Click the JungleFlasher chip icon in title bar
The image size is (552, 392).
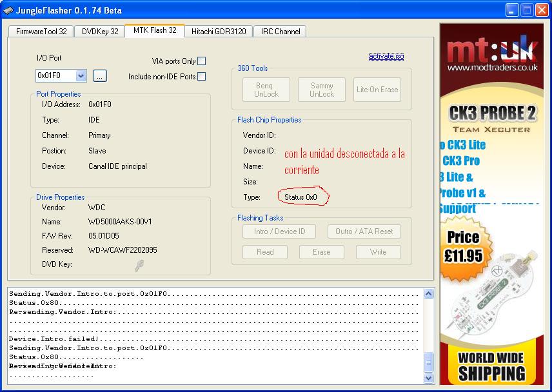tap(8, 10)
